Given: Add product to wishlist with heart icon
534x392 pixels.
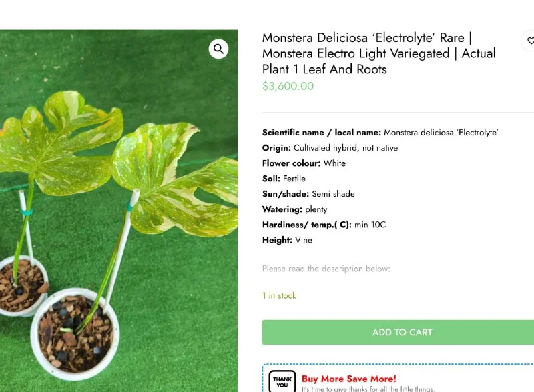Looking at the screenshot, I should [530, 41].
